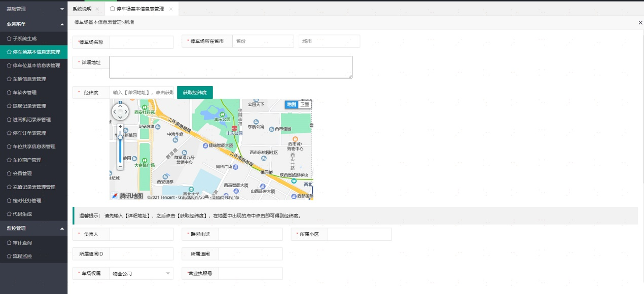Screen dimensions: 644x294
Task: Click the map zoom out minus button
Action: (120, 166)
